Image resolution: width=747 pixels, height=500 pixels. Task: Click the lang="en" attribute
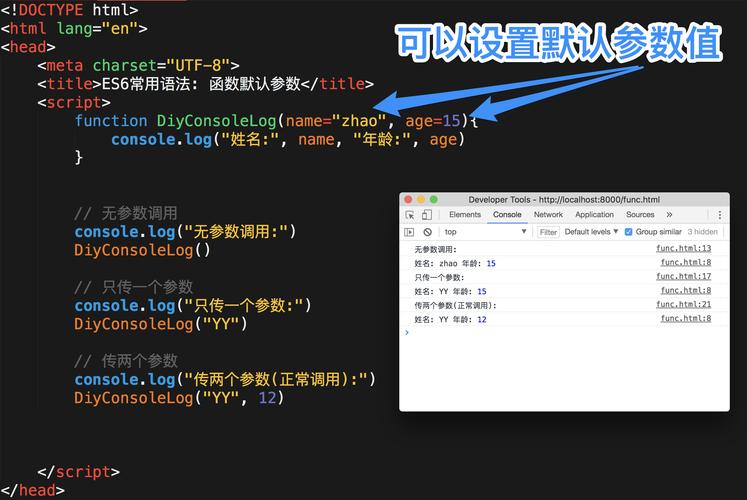tap(97, 29)
